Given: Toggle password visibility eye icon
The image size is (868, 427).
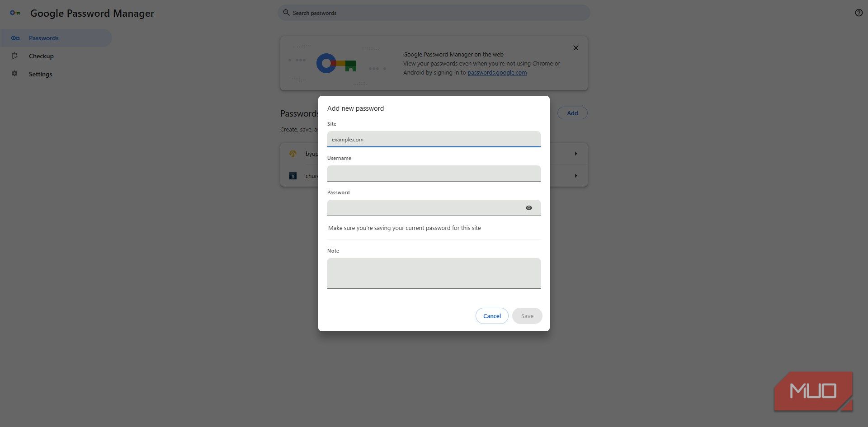Looking at the screenshot, I should click(528, 208).
